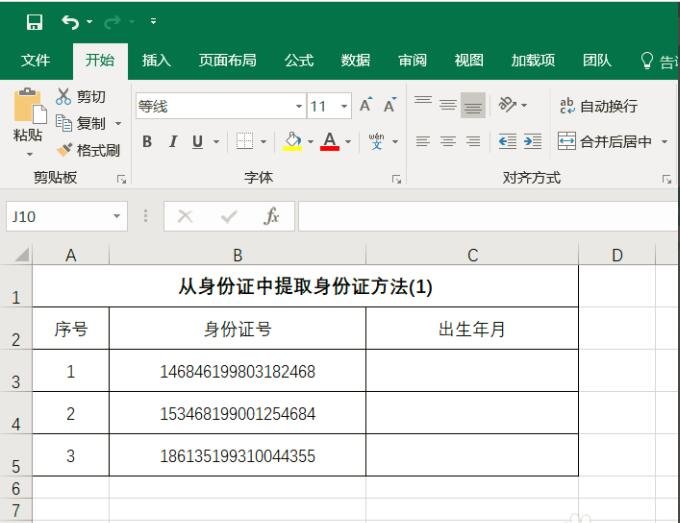Image resolution: width=680 pixels, height=523 pixels.
Task: Open 剪贴板 clipboard dialog launcher
Action: (x=121, y=179)
